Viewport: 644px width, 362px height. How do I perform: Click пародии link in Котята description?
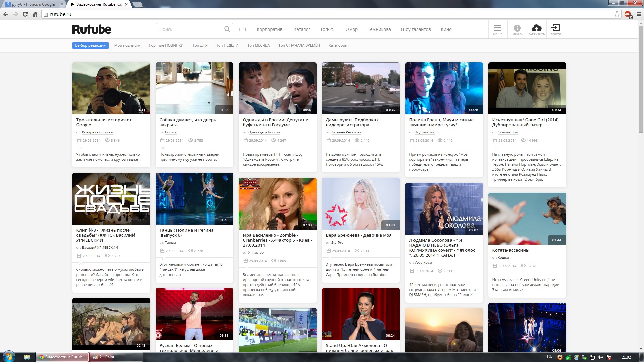(552, 285)
